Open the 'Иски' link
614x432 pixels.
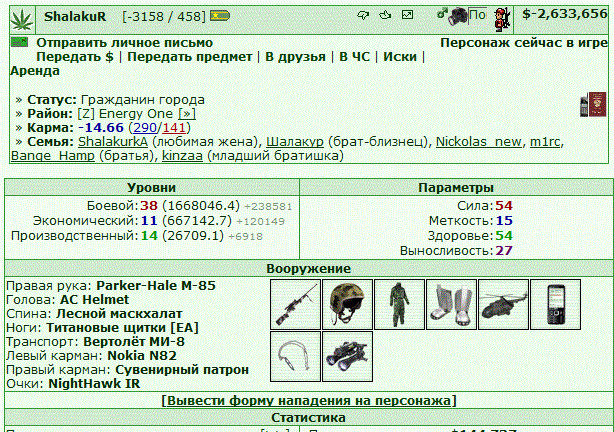click(x=400, y=57)
